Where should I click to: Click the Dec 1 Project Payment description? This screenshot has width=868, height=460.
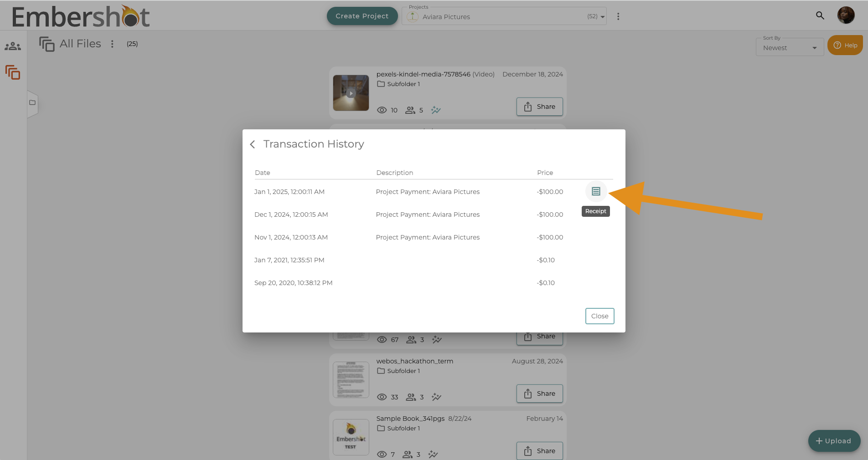pyautogui.click(x=428, y=215)
